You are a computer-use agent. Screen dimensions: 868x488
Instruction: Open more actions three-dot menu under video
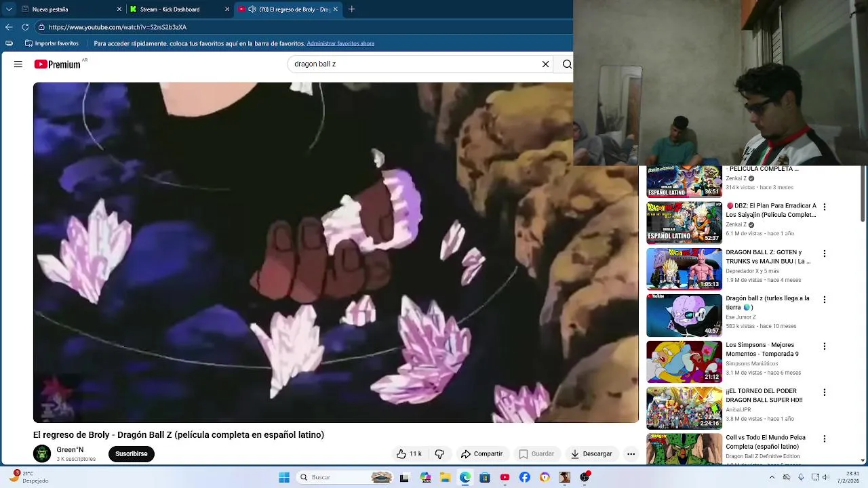coord(631,454)
